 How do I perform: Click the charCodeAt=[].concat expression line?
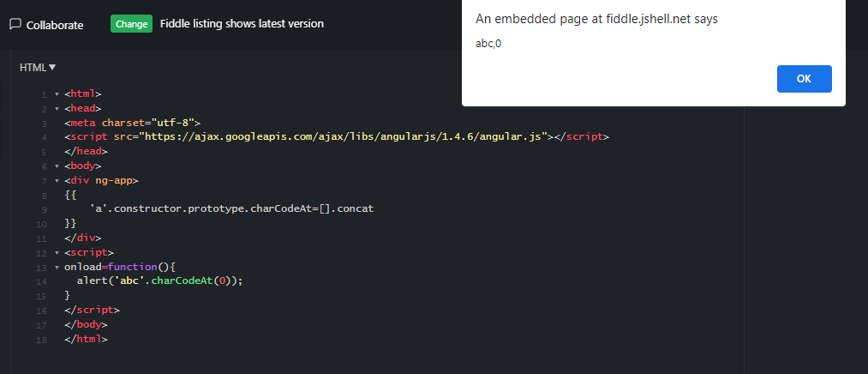231,209
